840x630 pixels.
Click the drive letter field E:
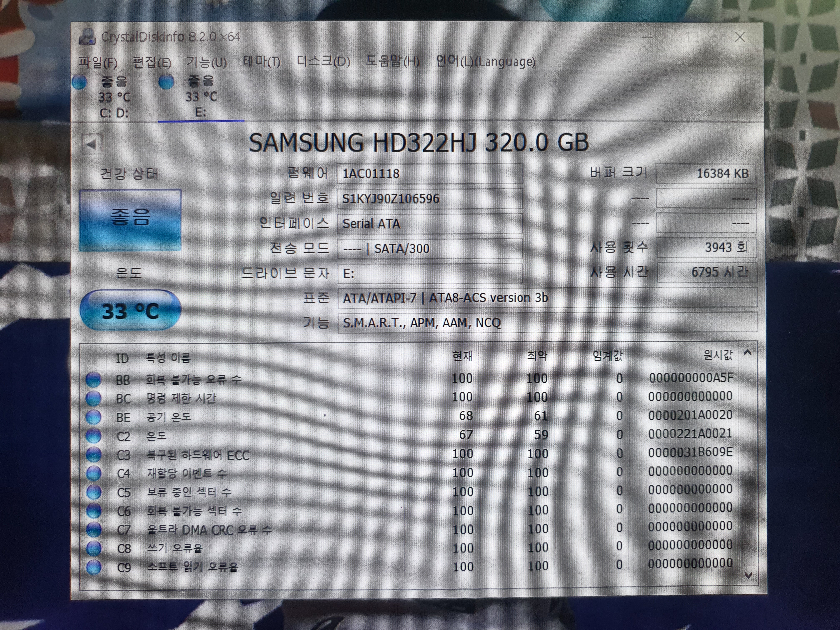(430, 273)
